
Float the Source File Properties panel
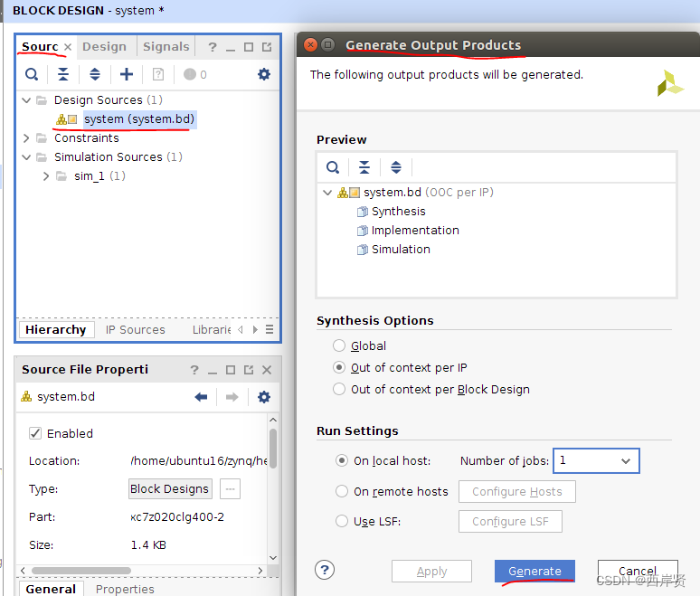249,370
